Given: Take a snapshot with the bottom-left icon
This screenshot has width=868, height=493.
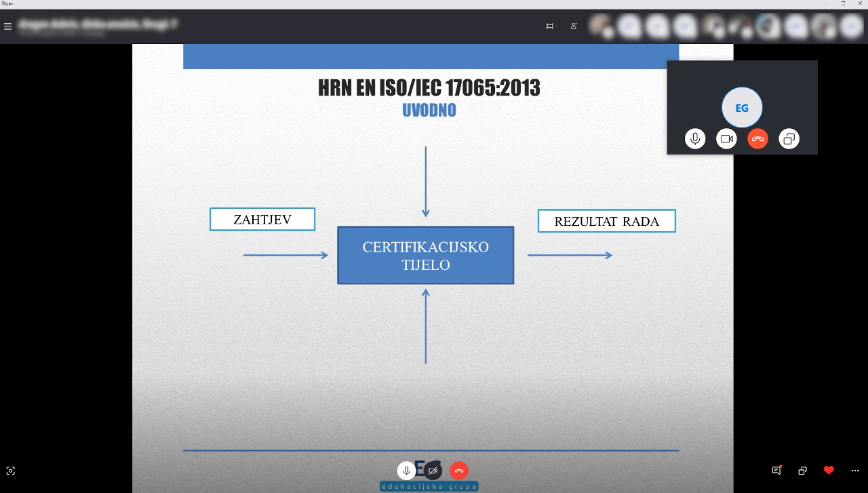Looking at the screenshot, I should tap(10, 471).
